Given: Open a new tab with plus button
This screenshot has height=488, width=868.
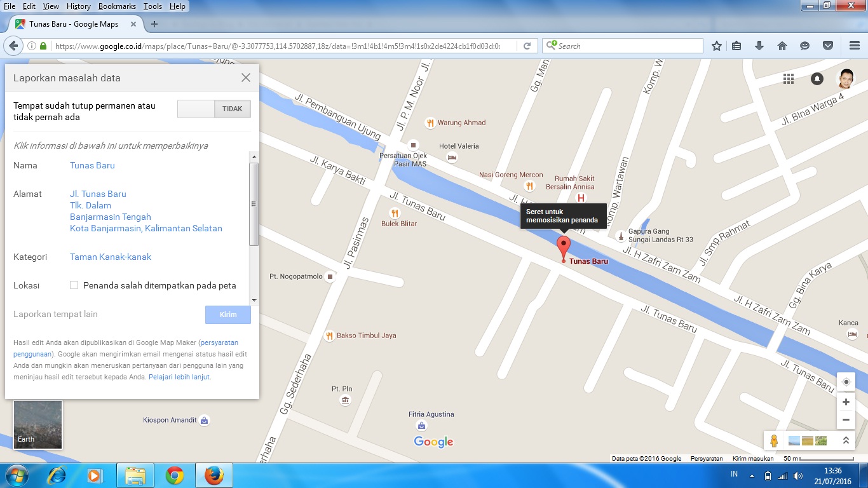Looking at the screenshot, I should (x=154, y=24).
